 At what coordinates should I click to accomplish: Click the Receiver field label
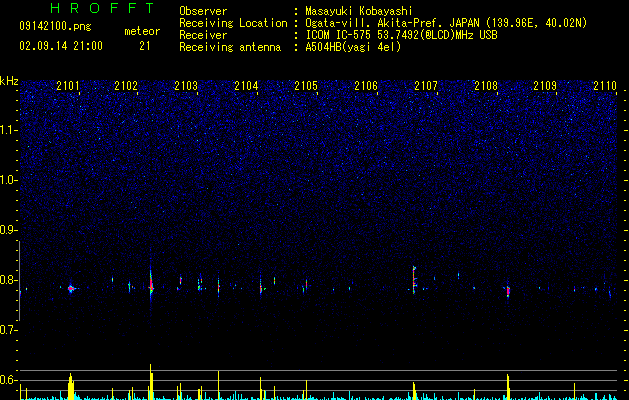tap(203, 35)
